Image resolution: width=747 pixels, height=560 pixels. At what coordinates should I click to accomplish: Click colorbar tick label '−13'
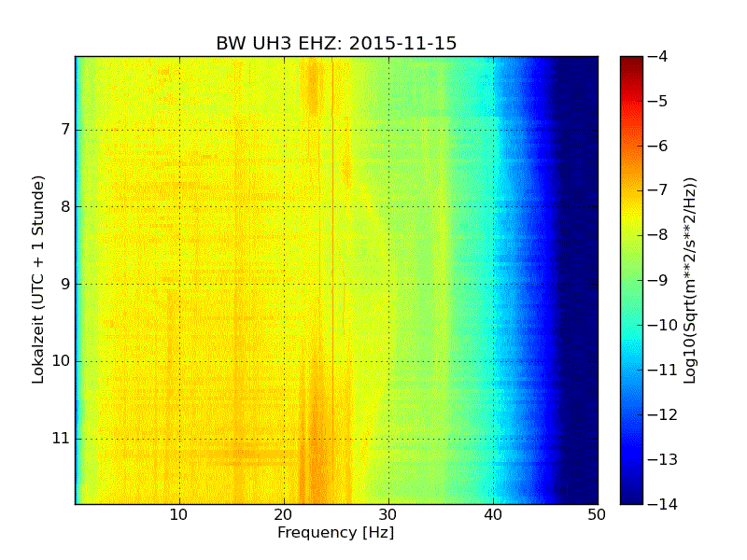(663, 459)
